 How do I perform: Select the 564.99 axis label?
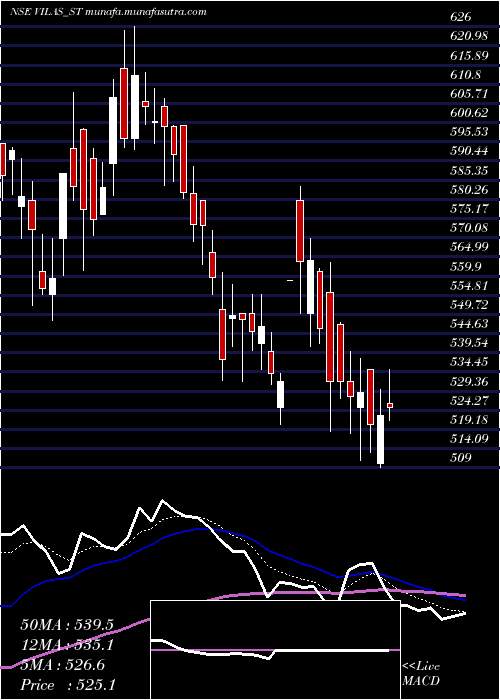point(469,247)
